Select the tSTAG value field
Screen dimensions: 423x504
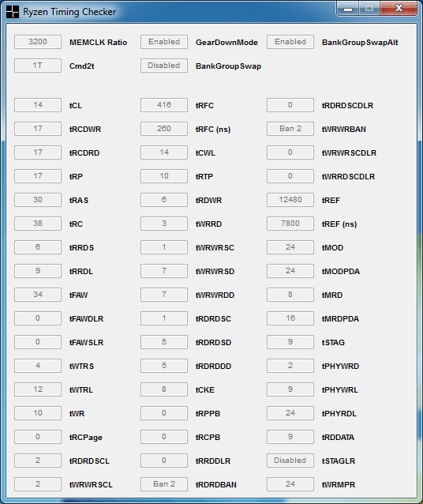pyautogui.click(x=290, y=342)
